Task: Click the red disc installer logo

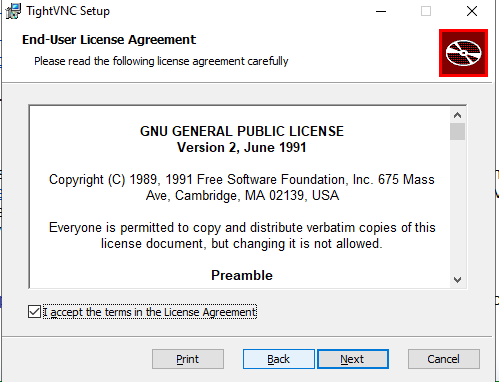Action: [x=463, y=53]
